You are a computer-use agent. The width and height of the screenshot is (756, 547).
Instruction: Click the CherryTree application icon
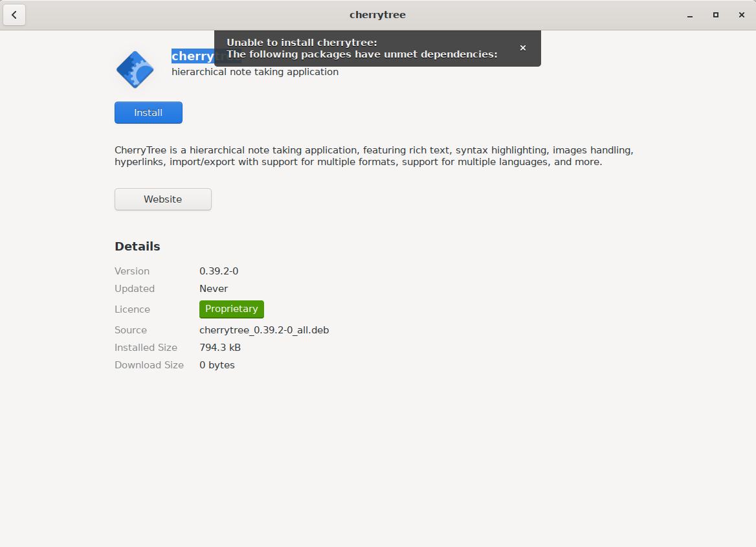(135, 69)
